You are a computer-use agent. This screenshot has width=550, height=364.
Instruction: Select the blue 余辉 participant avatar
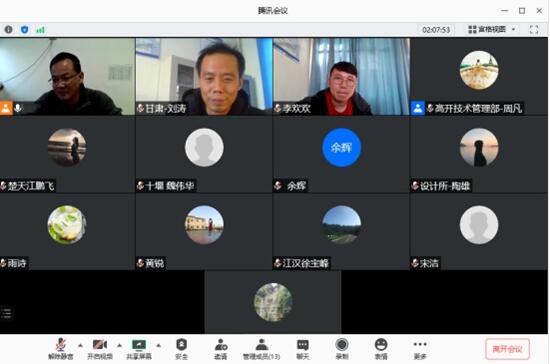point(341,147)
